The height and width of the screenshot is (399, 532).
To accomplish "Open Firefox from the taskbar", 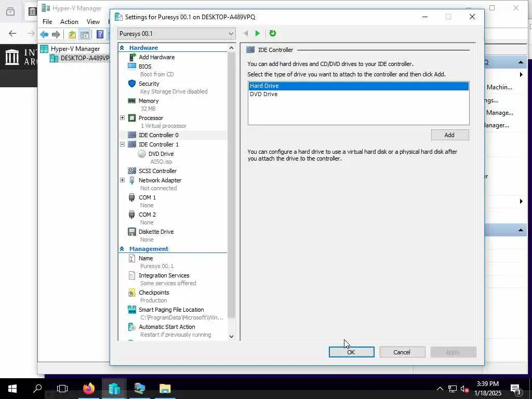I will (89, 389).
